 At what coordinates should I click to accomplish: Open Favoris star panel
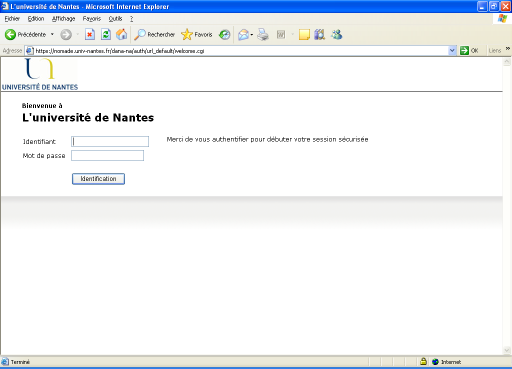[x=197, y=34]
